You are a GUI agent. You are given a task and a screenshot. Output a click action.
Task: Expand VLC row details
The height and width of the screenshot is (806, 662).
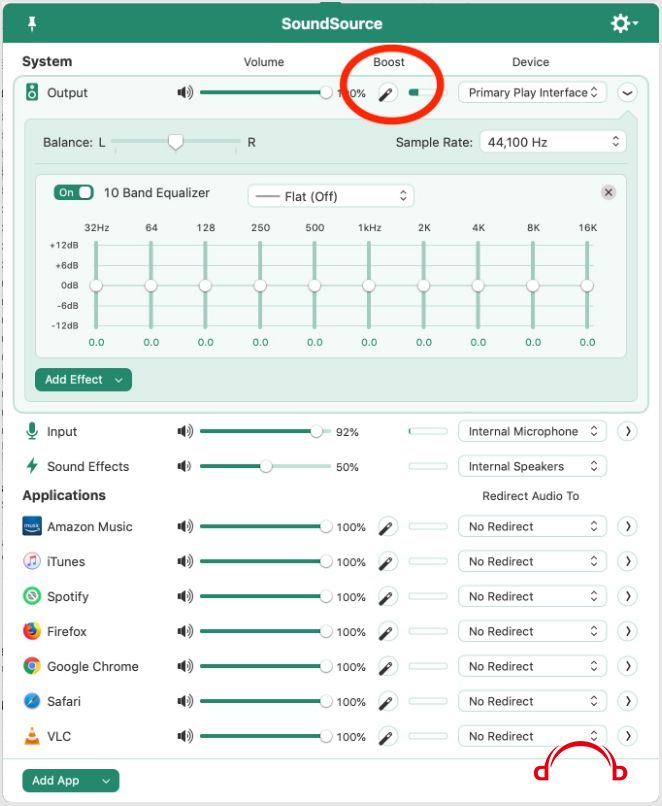click(x=628, y=736)
